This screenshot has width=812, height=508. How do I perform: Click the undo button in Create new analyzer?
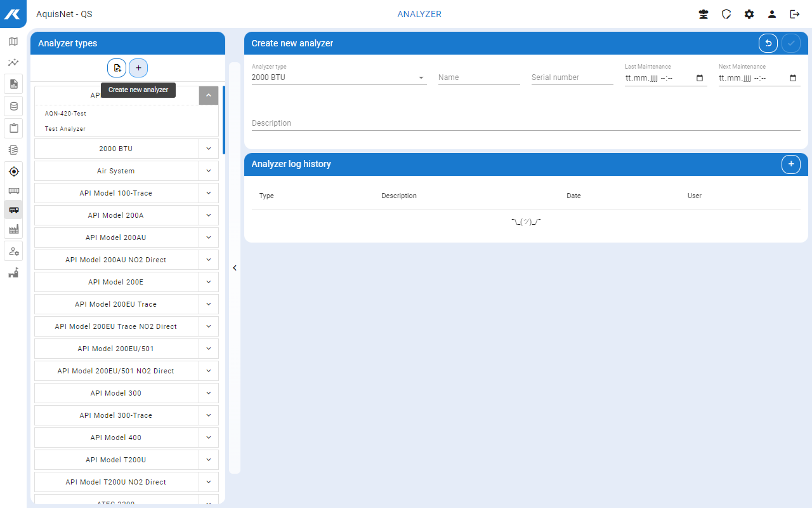[768, 43]
